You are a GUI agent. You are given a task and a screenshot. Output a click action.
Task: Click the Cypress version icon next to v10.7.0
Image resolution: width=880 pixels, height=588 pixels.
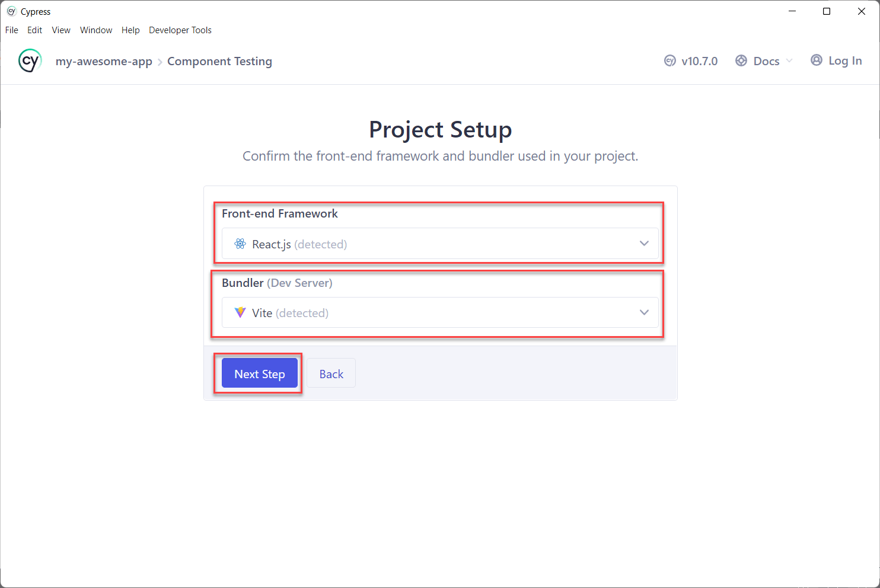coord(669,60)
